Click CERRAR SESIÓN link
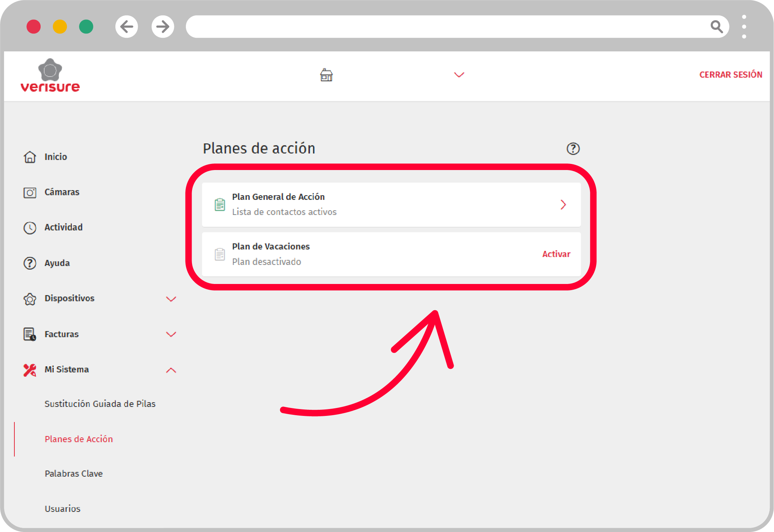This screenshot has width=774, height=532. 730,75
